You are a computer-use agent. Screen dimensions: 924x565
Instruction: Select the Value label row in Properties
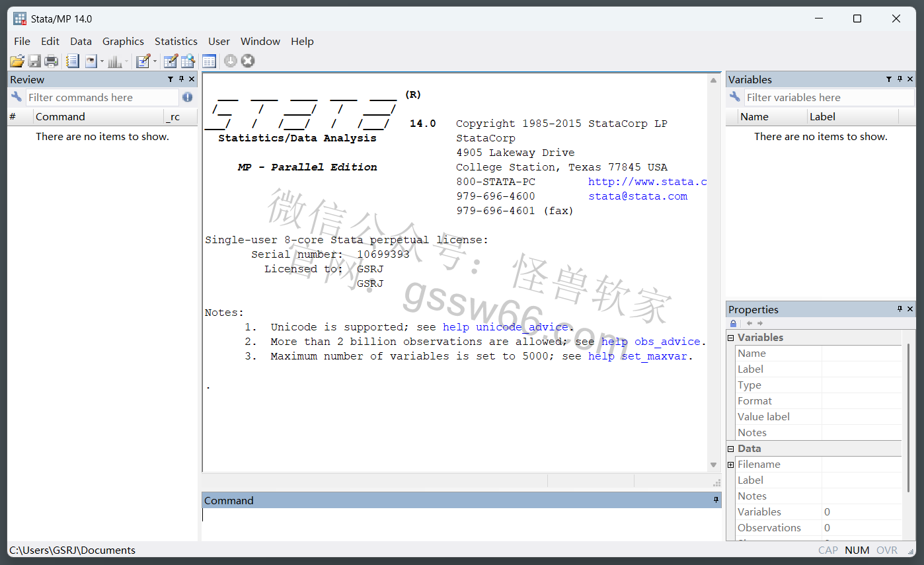coord(818,417)
